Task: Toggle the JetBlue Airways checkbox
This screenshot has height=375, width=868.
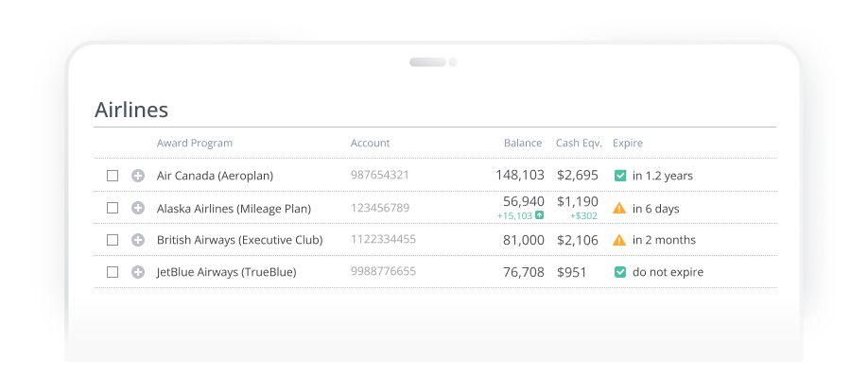Action: point(113,272)
